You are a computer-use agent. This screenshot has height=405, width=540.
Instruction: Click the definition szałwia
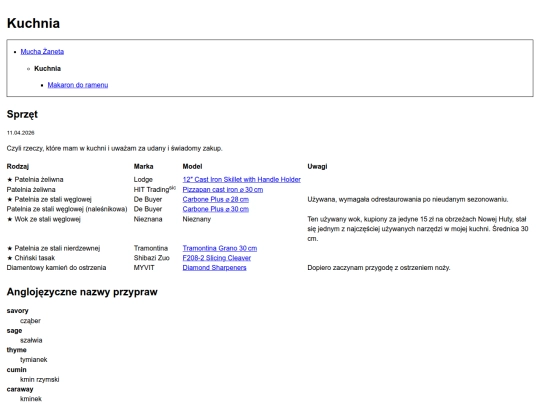tap(31, 340)
